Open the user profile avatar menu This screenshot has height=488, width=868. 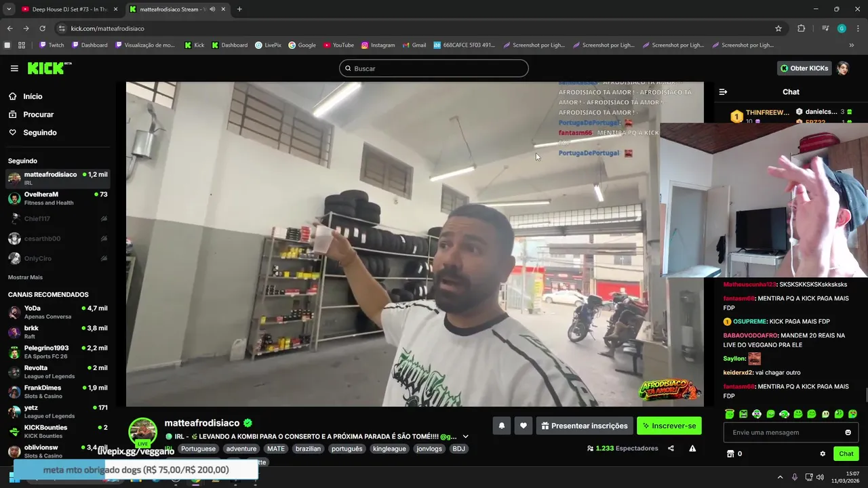843,68
